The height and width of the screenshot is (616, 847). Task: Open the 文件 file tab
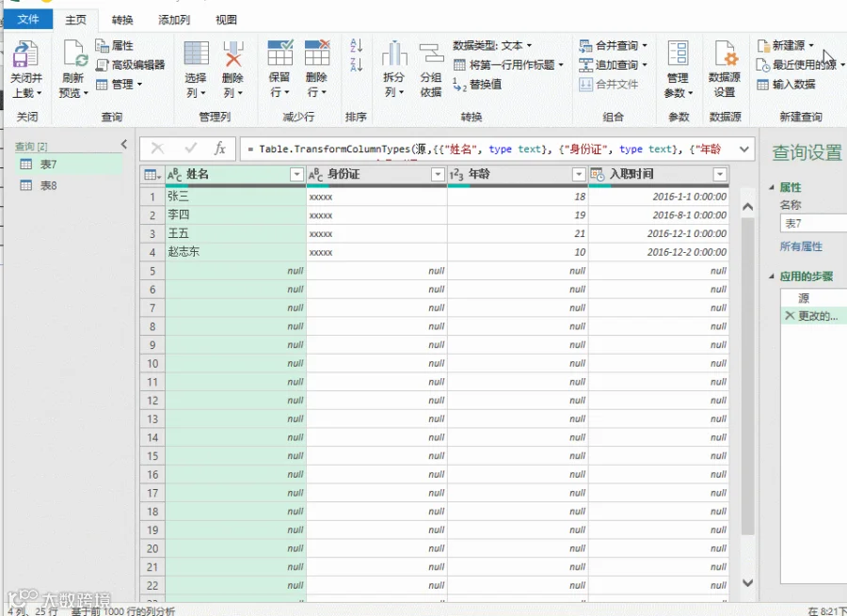pyautogui.click(x=28, y=20)
